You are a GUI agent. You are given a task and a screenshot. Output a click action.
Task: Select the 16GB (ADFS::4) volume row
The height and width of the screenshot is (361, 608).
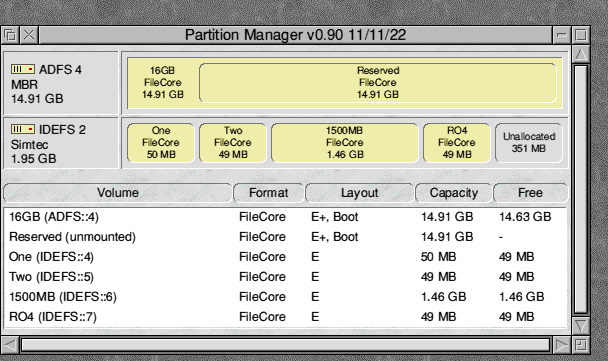click(285, 217)
